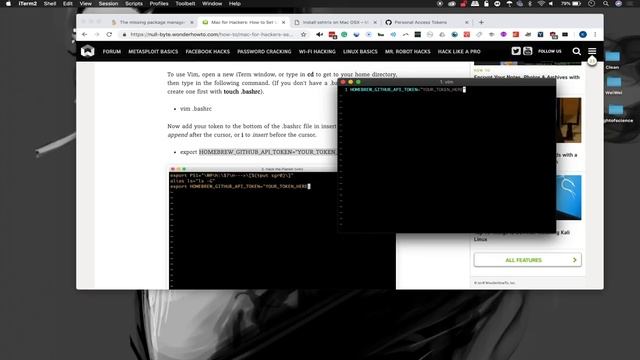The height and width of the screenshot is (360, 640).
Task: Open HACK LIKE A PRO section
Action: [459, 52]
